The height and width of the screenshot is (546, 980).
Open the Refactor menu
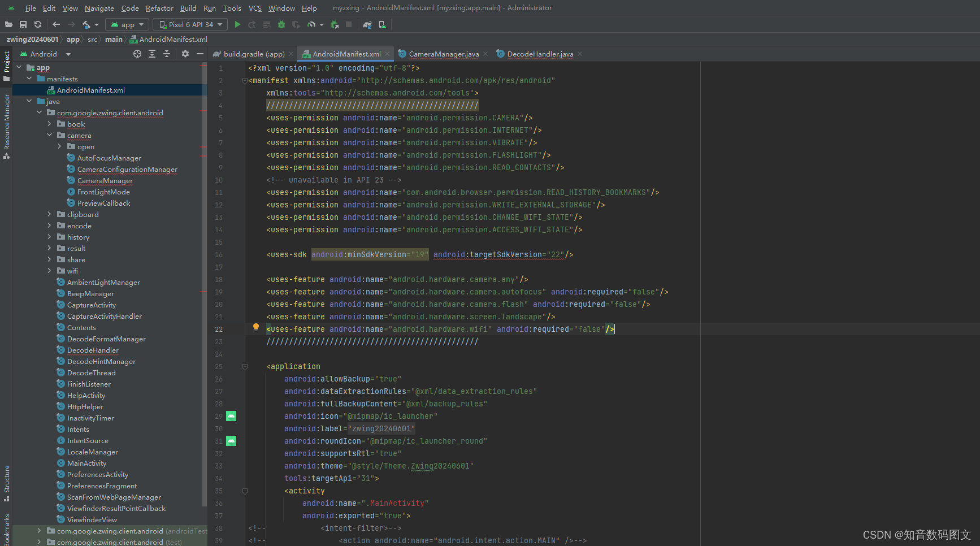[159, 8]
